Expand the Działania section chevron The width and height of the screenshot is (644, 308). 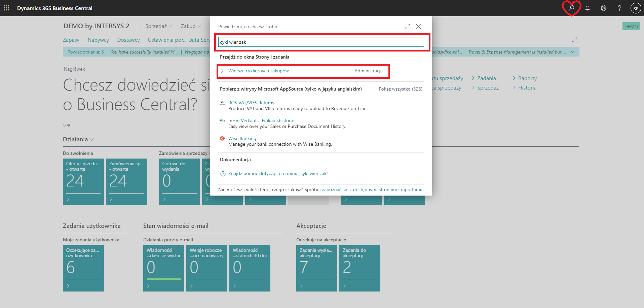click(91, 139)
